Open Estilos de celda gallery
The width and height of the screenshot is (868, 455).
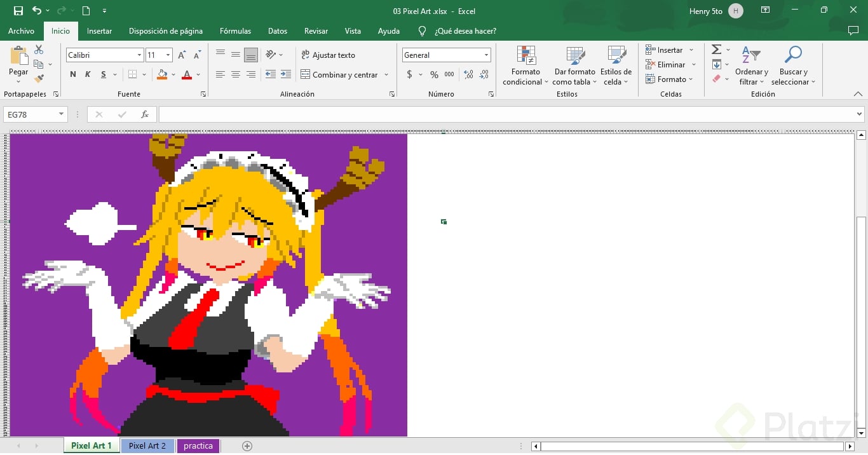[x=616, y=65]
